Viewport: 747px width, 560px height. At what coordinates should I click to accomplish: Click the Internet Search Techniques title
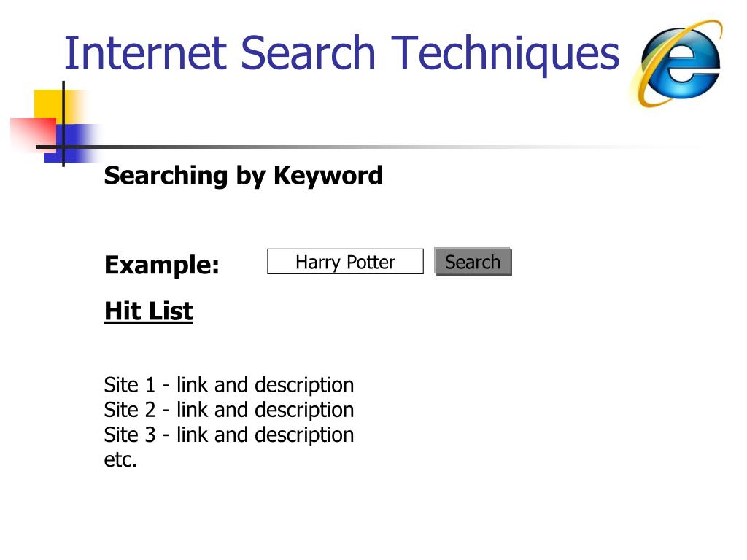pos(341,54)
